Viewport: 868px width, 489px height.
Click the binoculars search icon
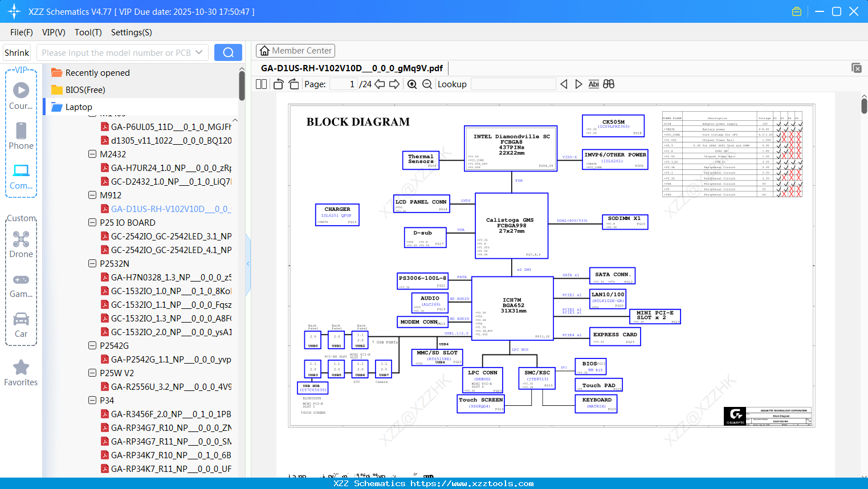click(609, 84)
